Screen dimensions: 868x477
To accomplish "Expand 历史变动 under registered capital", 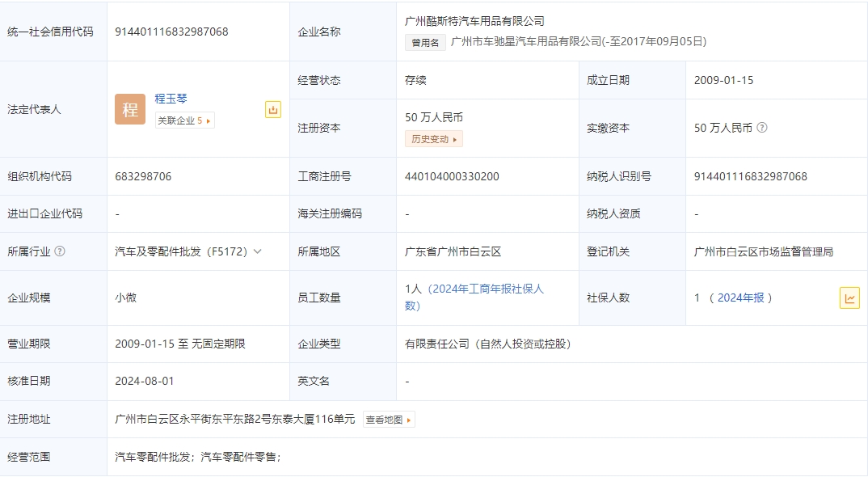I will [x=434, y=139].
